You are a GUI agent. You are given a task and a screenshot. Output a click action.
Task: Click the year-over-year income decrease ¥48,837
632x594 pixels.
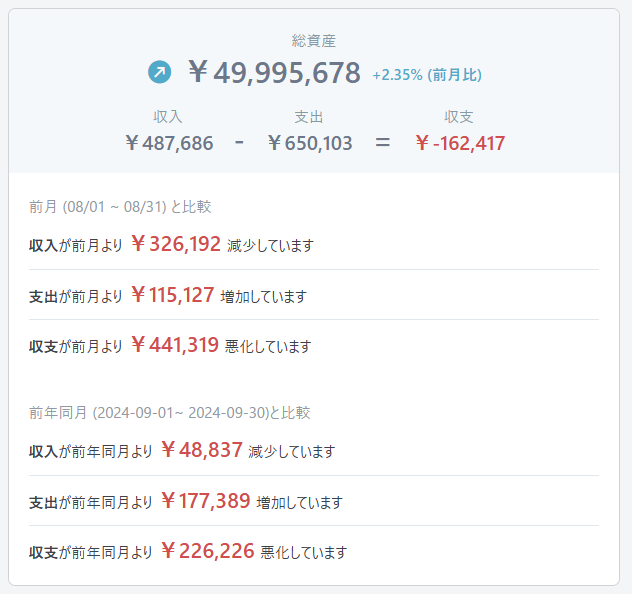pyautogui.click(x=201, y=450)
